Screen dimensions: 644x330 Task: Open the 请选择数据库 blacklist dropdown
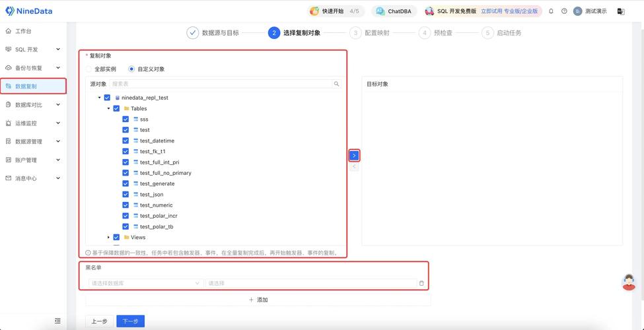point(145,283)
